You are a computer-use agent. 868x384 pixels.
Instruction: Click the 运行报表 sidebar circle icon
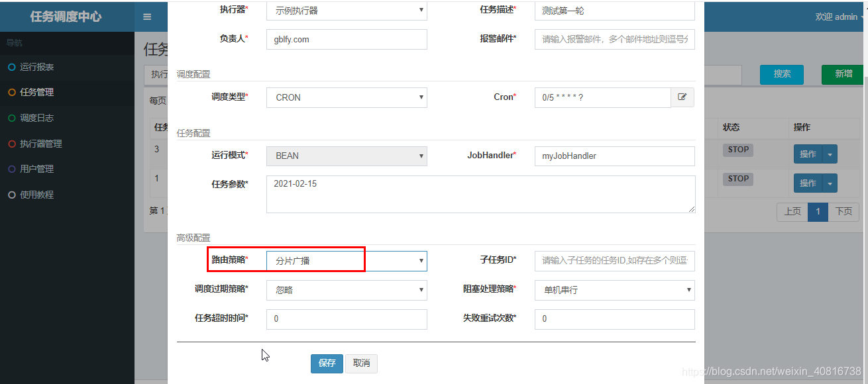[11, 68]
